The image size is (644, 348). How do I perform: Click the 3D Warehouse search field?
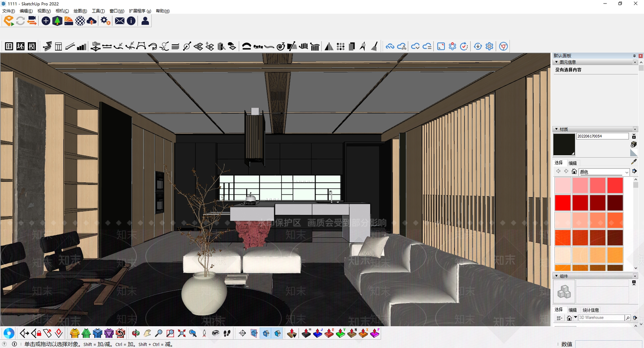601,318
